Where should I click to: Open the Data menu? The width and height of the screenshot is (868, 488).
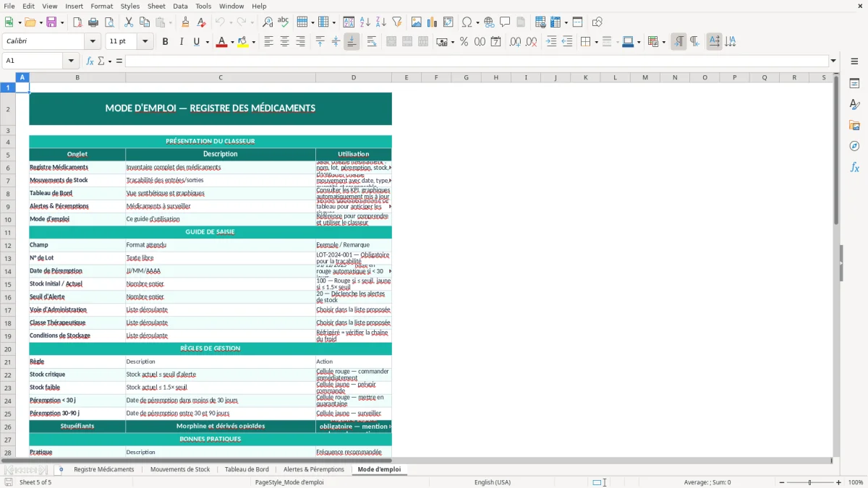(180, 6)
